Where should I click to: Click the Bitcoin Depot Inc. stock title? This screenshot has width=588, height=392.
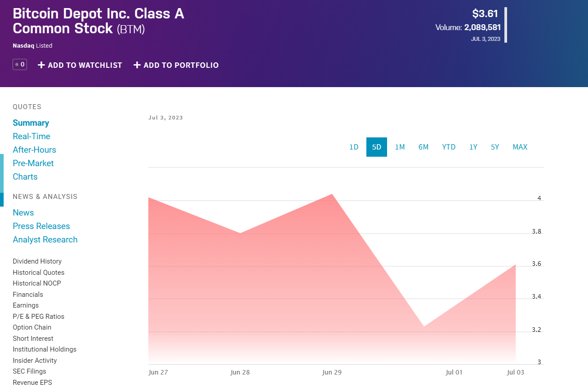coord(98,21)
